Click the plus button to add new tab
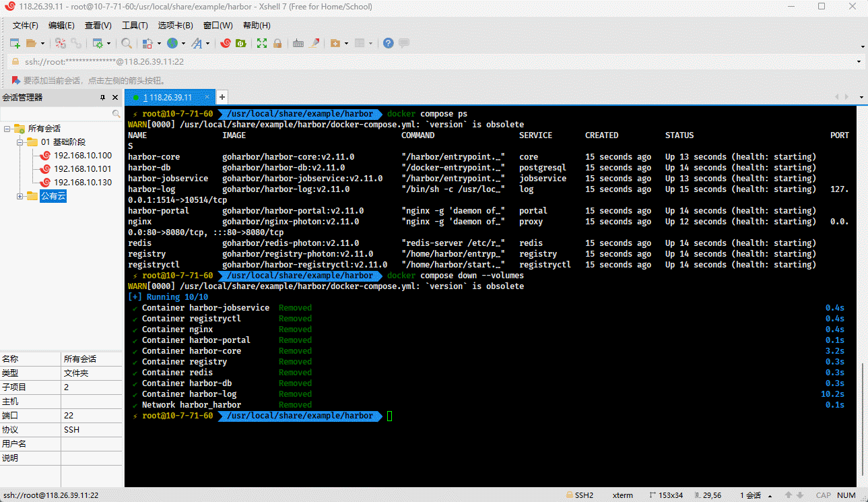The image size is (868, 502). point(222,97)
